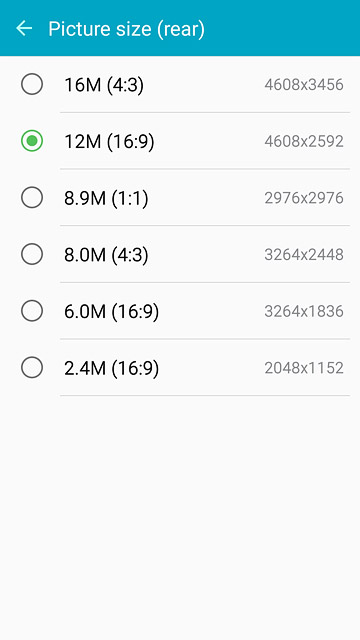
Task: Click the 4608x2592 resolution text
Action: pos(304,142)
